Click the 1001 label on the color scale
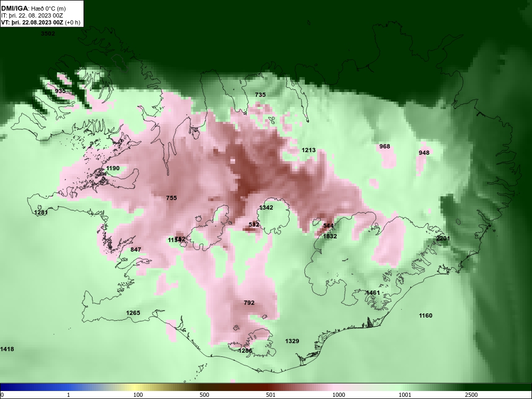The image size is (532, 399). [x=405, y=395]
